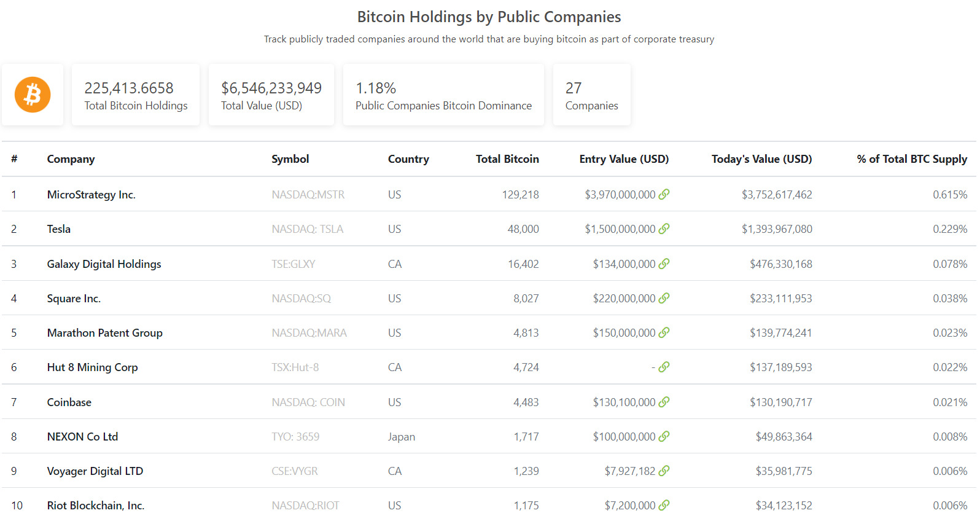Open Riot Blockchain source link icon
The image size is (980, 521).
point(664,505)
